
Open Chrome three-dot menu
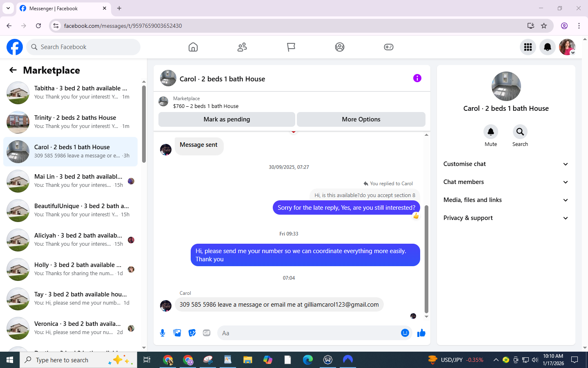click(579, 26)
